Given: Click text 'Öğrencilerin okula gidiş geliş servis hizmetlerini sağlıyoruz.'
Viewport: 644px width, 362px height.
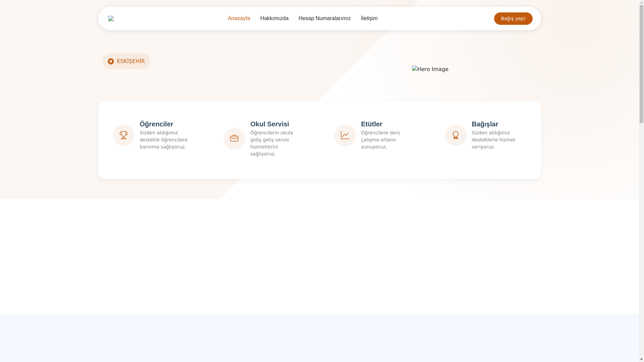Looking at the screenshot, I should pos(272,143).
